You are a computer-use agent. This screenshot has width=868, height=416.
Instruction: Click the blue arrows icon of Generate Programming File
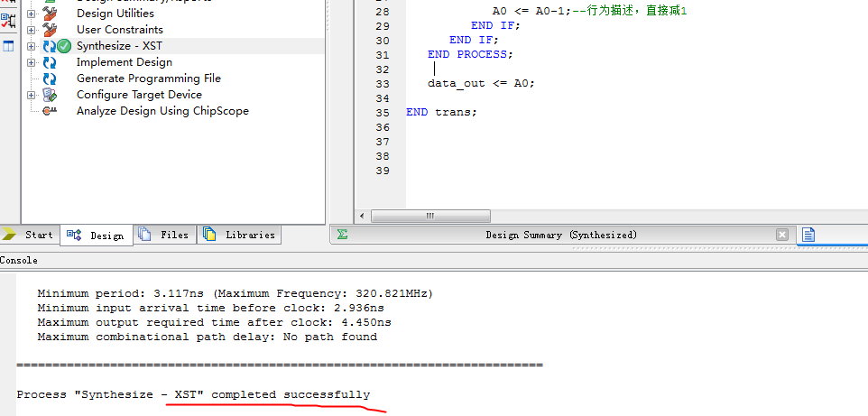(50, 79)
